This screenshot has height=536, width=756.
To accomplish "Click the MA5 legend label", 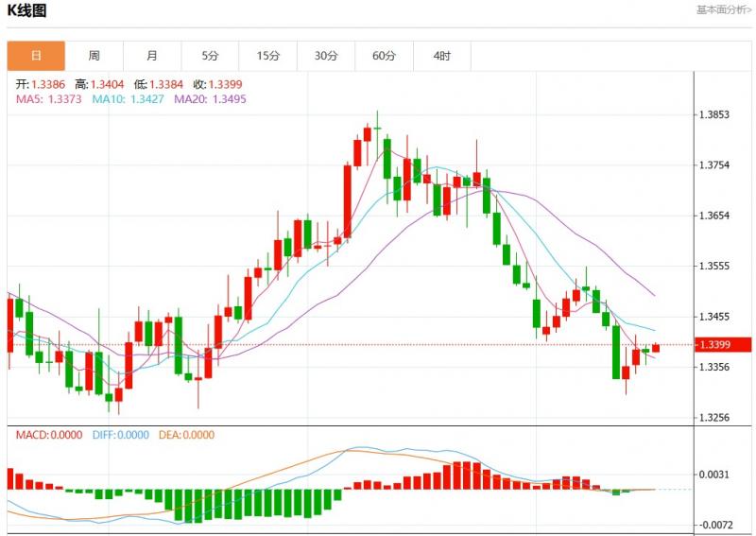I will 49,98.
